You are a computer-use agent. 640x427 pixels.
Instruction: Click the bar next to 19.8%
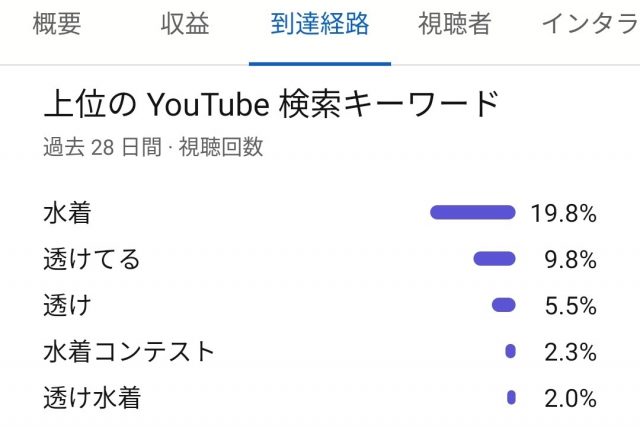click(472, 212)
